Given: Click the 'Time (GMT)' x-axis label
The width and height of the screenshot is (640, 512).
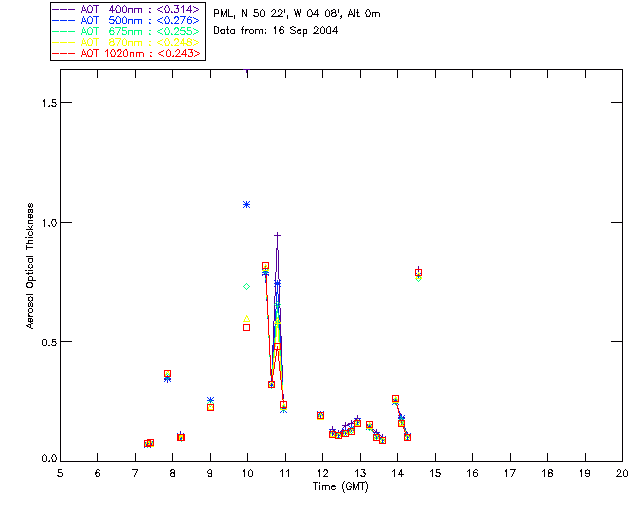Looking at the screenshot, I should point(340,486).
